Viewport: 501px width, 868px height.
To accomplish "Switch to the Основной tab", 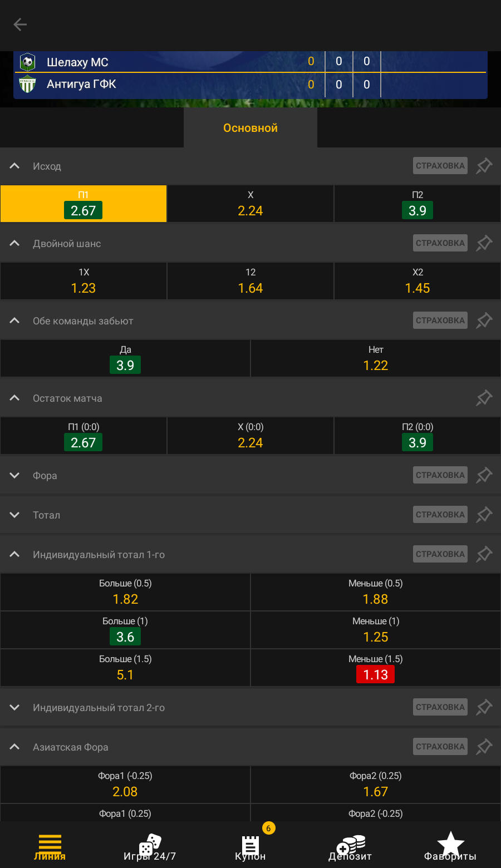I will coord(250,128).
